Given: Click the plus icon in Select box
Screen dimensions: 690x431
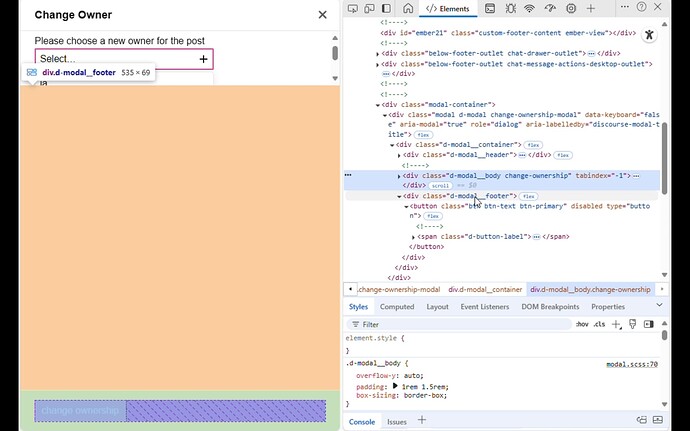Looking at the screenshot, I should (x=203, y=59).
